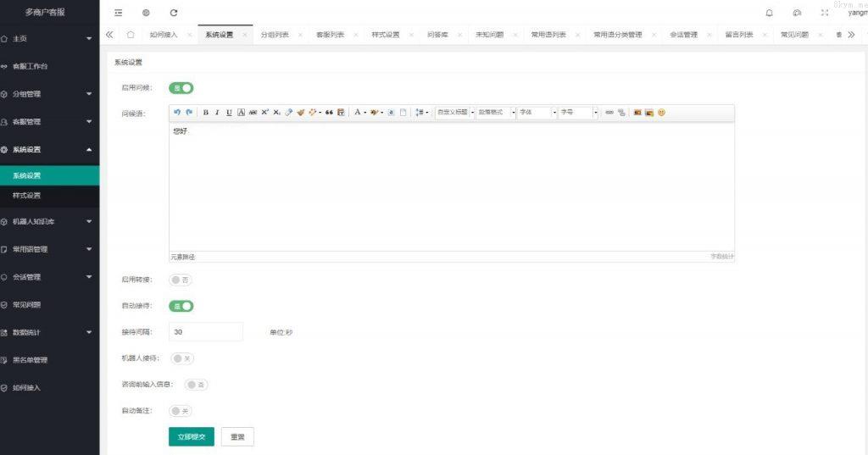Toggle the 启用问候 switch off
The image size is (868, 455).
(x=181, y=87)
